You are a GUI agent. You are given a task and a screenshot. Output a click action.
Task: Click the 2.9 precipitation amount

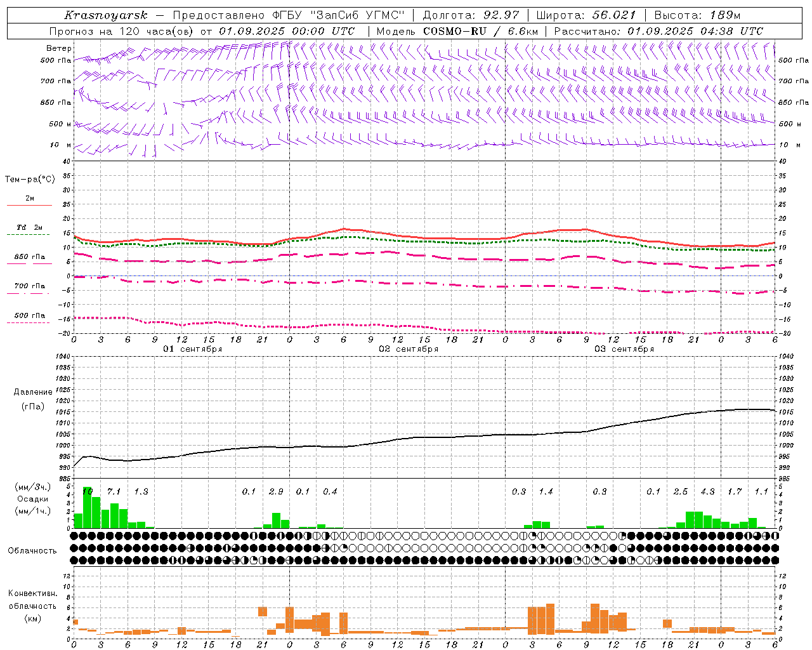[x=276, y=491]
